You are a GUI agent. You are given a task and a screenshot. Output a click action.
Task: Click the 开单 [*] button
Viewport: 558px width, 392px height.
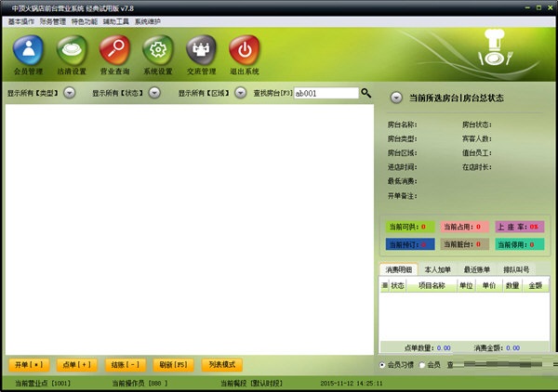coord(29,365)
